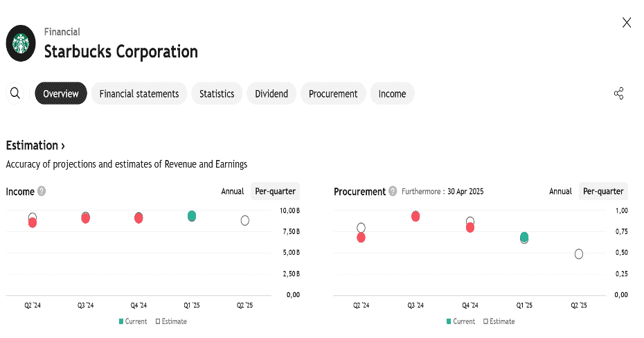Open the Statistics tab

[217, 94]
